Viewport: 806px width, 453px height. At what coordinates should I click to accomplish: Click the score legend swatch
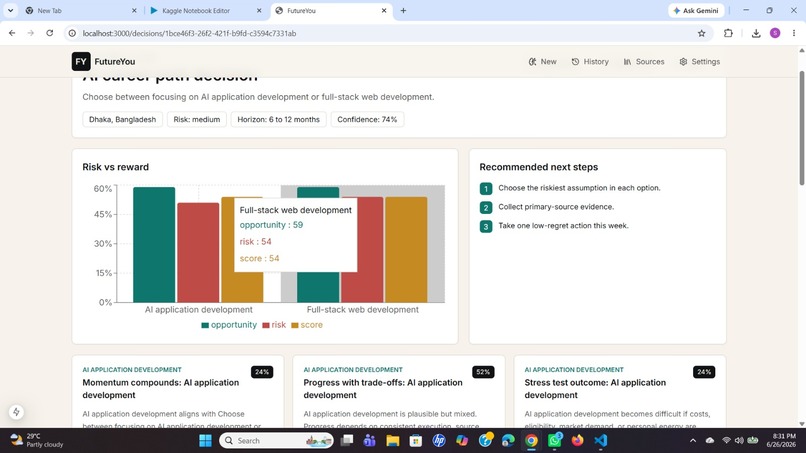coord(295,325)
